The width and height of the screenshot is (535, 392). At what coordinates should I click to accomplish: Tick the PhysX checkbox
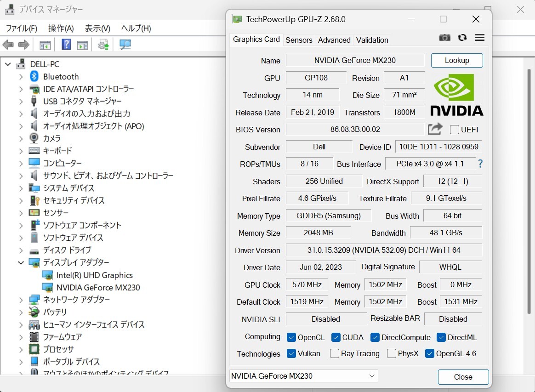click(392, 353)
